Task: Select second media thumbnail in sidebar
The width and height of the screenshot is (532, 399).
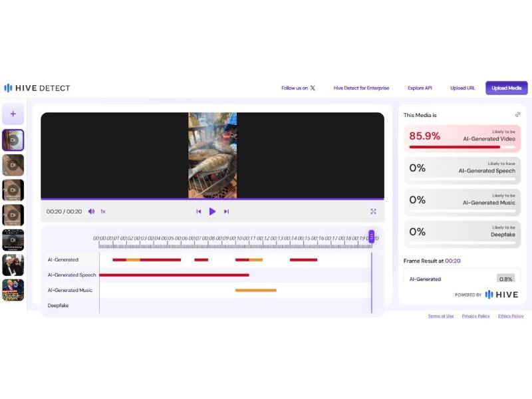Action: coord(13,165)
